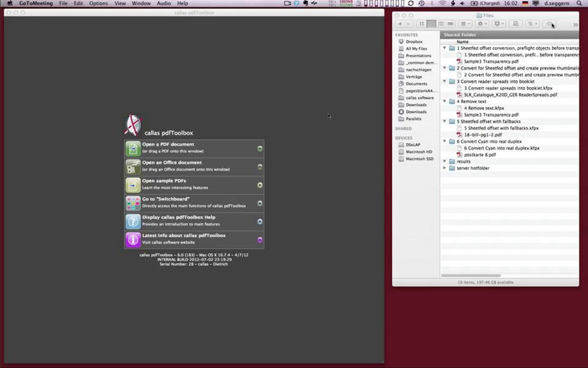Screen dimensions: 588x368
Task: Open the Edit menu
Action: coord(78,3)
